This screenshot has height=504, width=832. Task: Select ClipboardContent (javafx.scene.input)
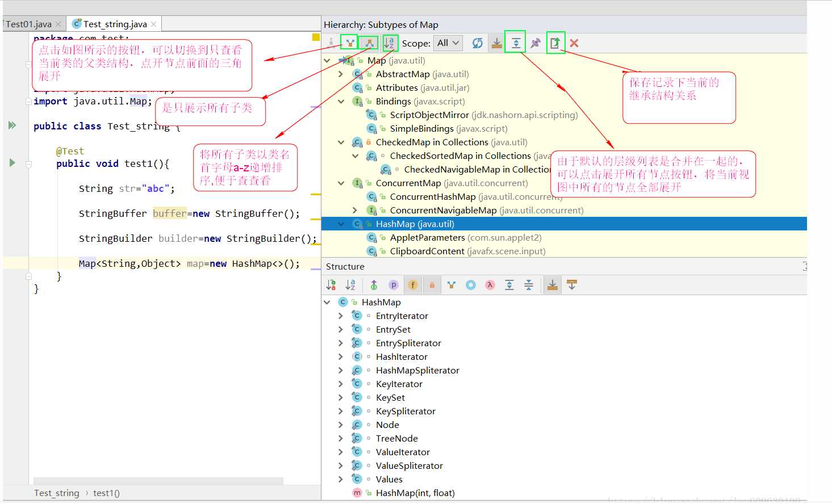467,251
